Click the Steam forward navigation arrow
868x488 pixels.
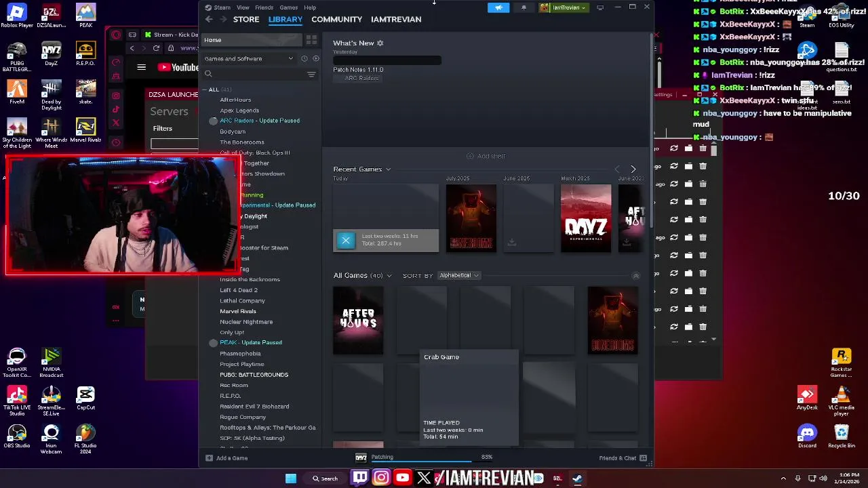(222, 19)
